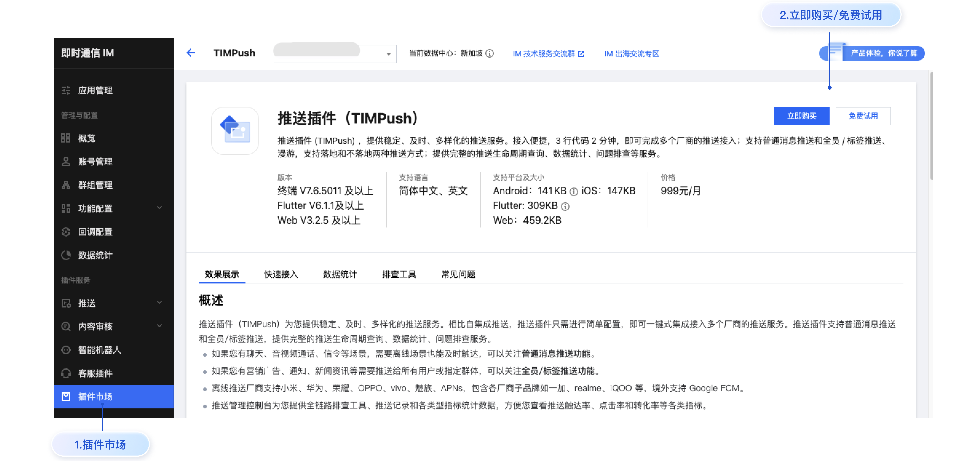Click the TIMPush plugin logo thumbnail
The height and width of the screenshot is (461, 980).
(235, 131)
